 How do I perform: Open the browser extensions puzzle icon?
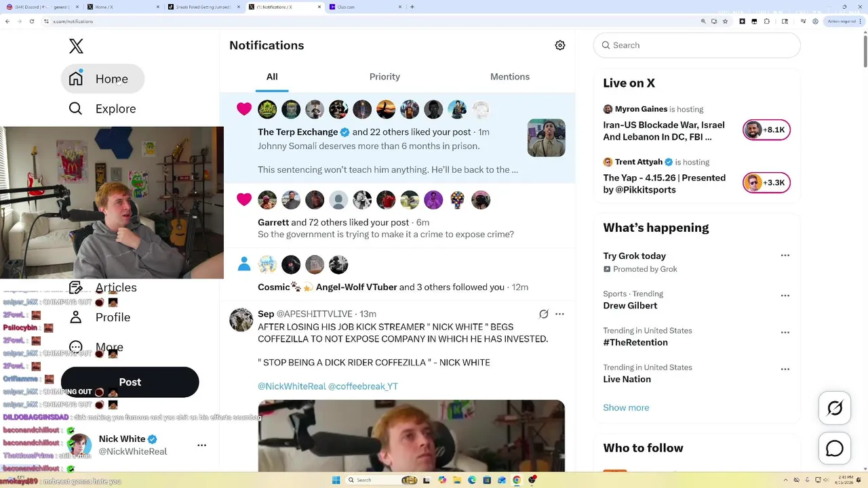(x=767, y=21)
